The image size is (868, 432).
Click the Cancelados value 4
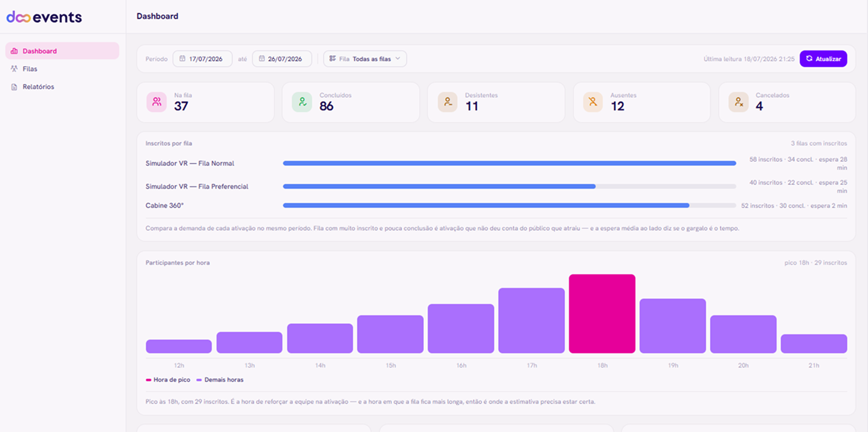[759, 107]
